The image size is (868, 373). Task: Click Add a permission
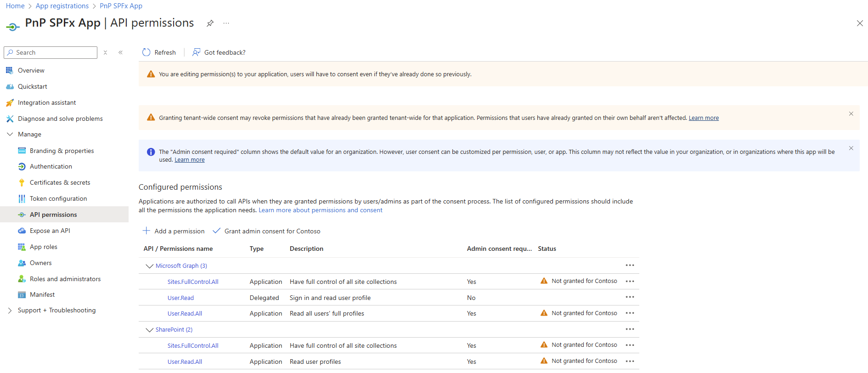pos(174,231)
